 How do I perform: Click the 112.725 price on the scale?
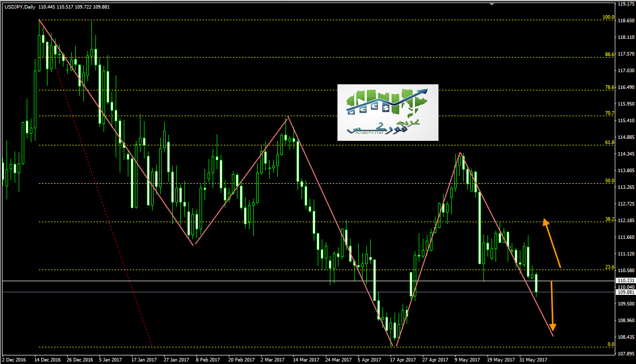[x=626, y=204]
